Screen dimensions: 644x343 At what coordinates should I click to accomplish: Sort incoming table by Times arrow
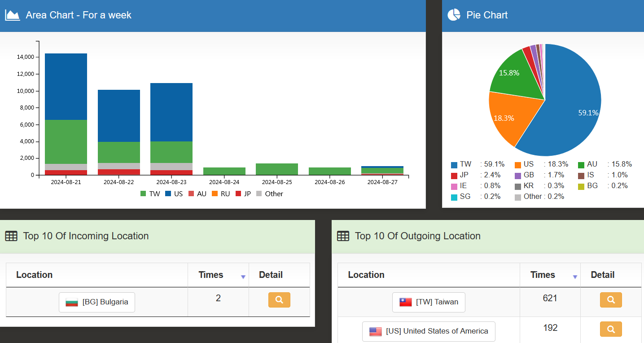(x=243, y=277)
